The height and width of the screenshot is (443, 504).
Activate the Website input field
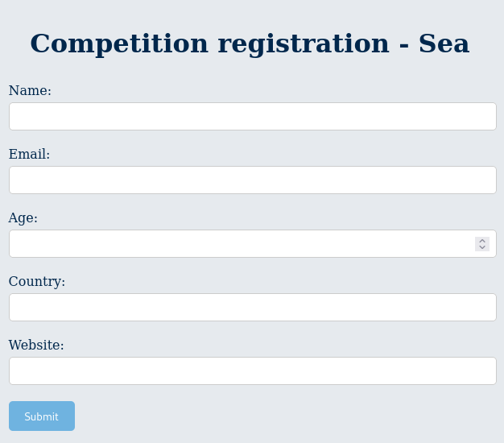coord(253,371)
